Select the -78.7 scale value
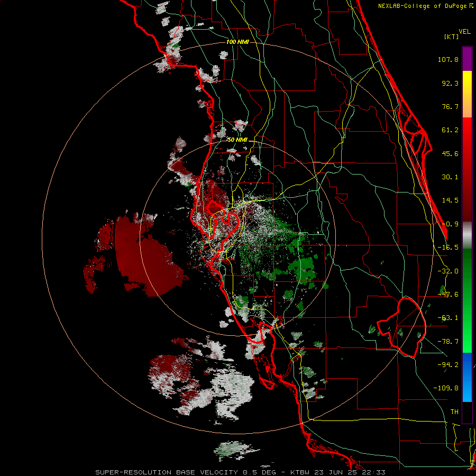This screenshot has height=476, width=476. (x=448, y=342)
